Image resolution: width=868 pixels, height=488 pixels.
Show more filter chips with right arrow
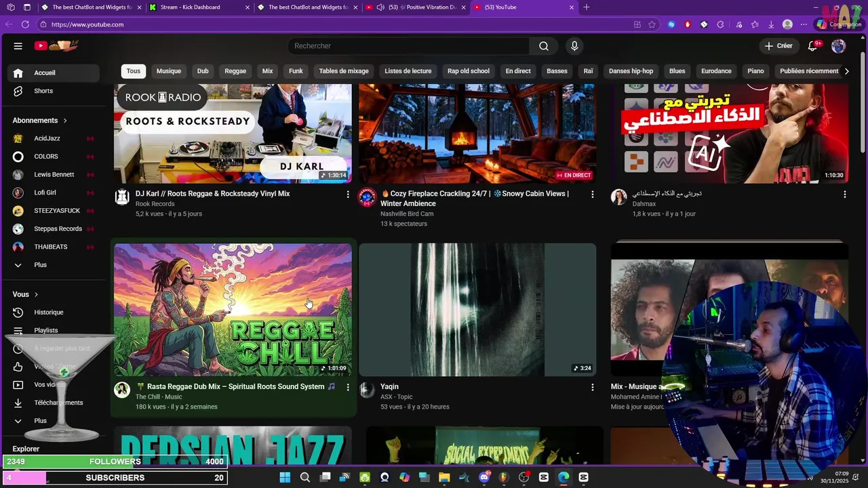click(x=846, y=71)
